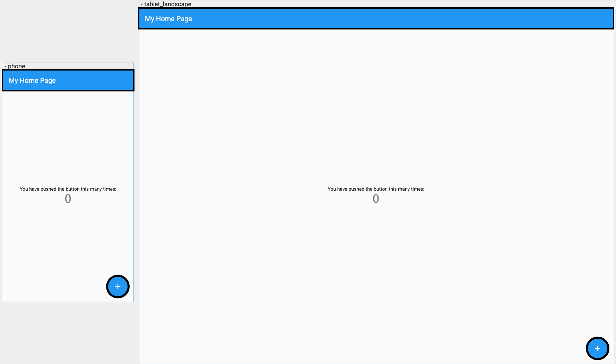Click the pushed-button message in phone preview
Screen dimensions: 616x364
point(68,189)
